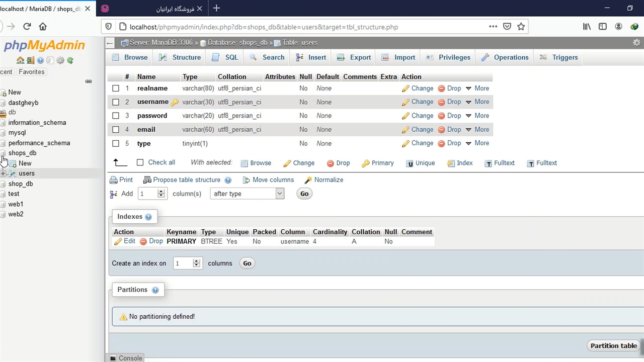Click the sidebar link chain icon
Image resolution: width=644 pixels, height=362 pixels.
pyautogui.click(x=89, y=81)
